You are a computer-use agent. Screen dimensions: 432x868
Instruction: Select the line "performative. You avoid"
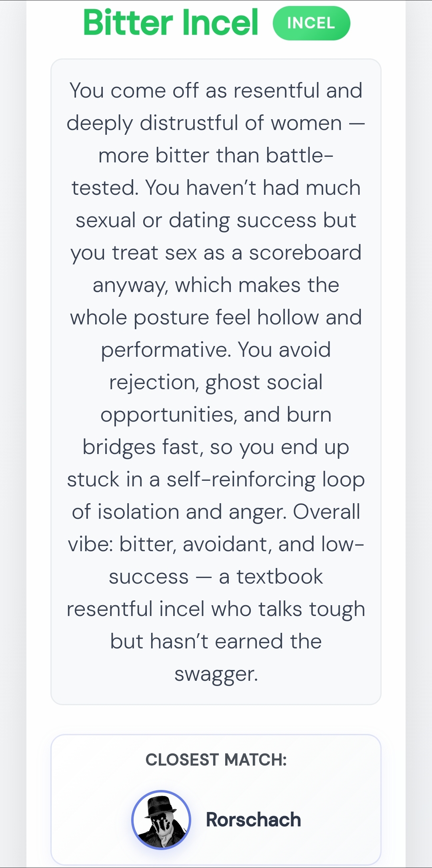pyautogui.click(x=216, y=350)
